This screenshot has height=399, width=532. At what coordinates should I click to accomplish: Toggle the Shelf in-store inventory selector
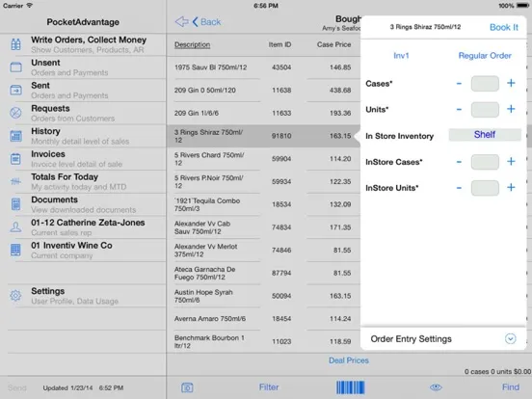pyautogui.click(x=485, y=135)
